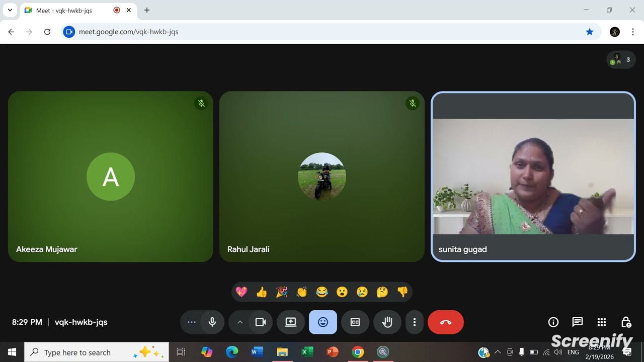This screenshot has height=362, width=644.
Task: Open more options three-dot menu in Meet
Action: (x=415, y=322)
